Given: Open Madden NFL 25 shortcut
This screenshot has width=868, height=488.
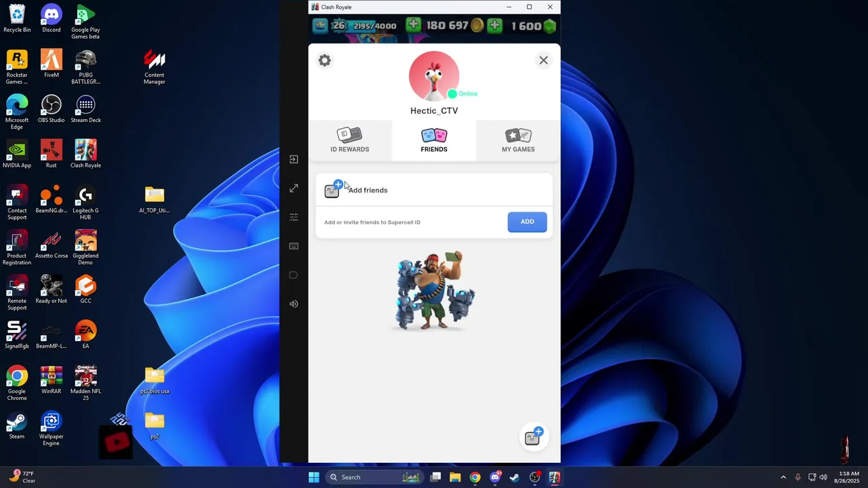Looking at the screenshot, I should tap(85, 383).
